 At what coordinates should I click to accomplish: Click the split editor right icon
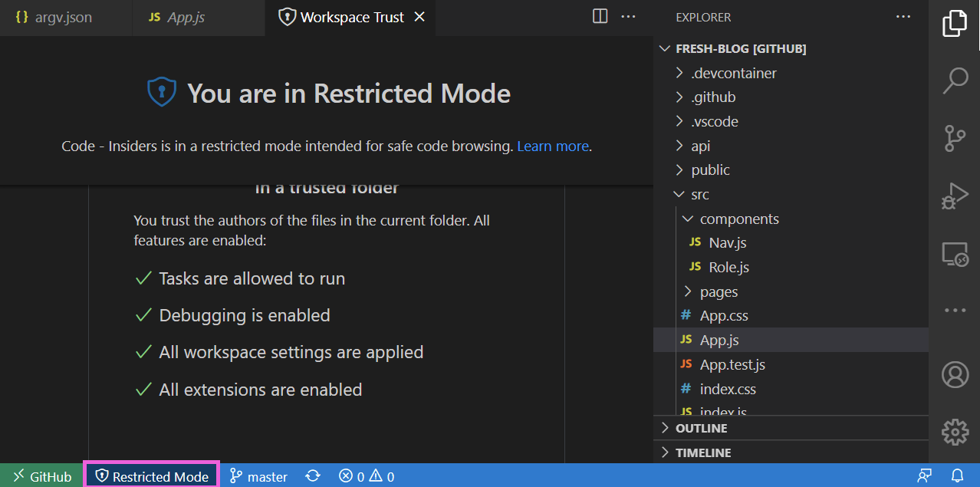(600, 16)
